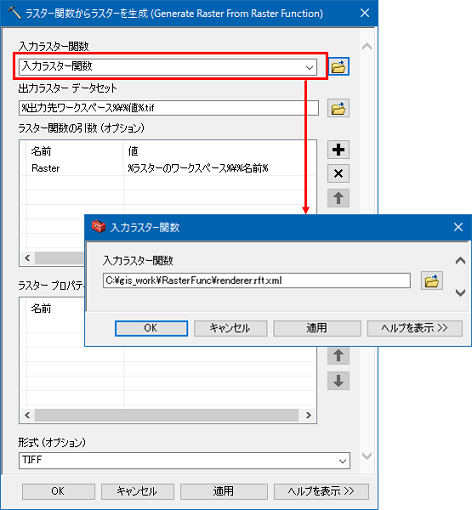Move raster property down with down arrow

coord(338,380)
